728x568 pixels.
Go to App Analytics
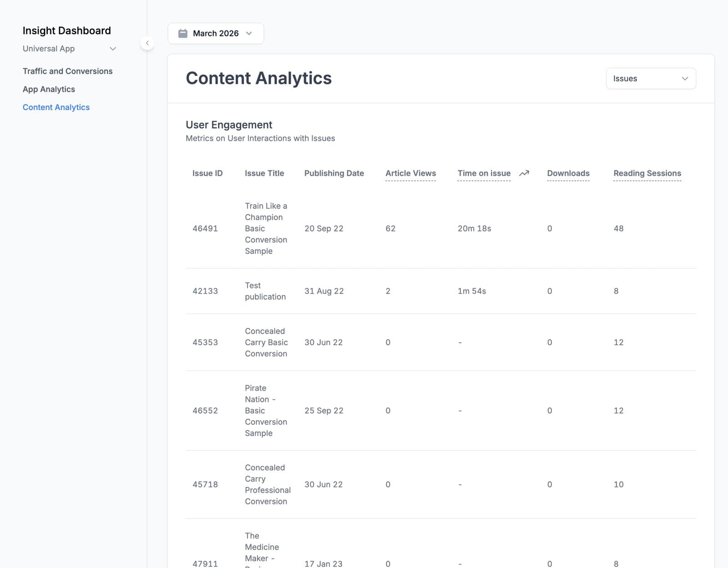[49, 89]
